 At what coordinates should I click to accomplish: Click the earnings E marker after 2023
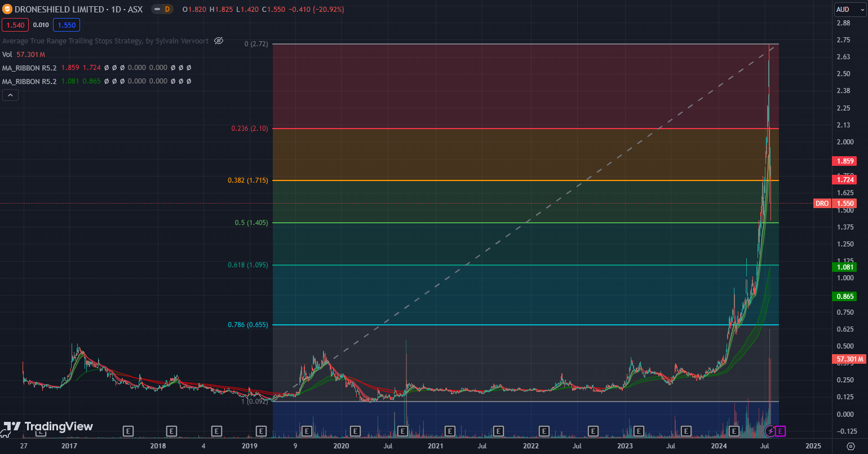point(639,431)
